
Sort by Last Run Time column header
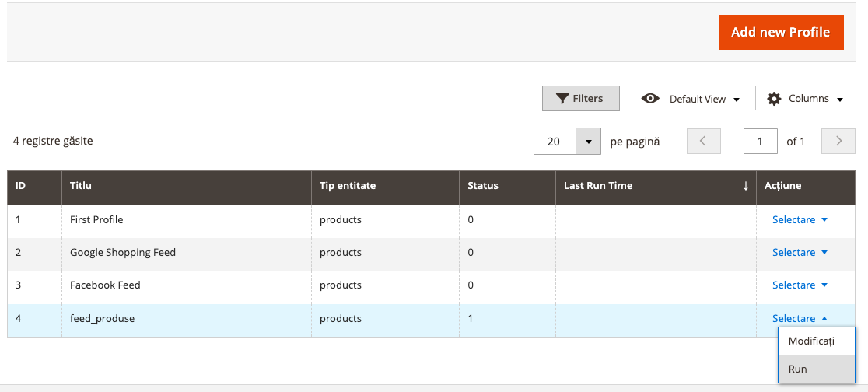(656, 186)
